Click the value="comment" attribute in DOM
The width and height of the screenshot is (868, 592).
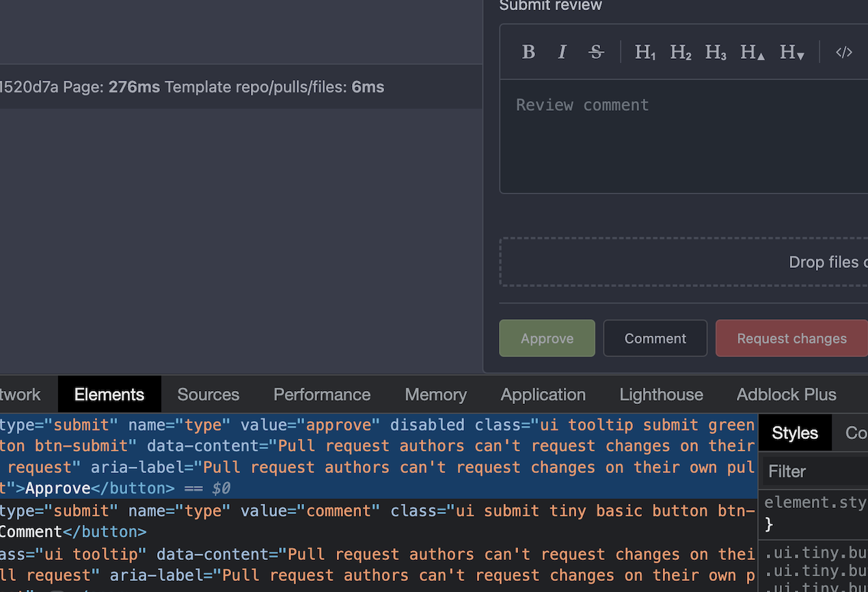[x=310, y=511]
